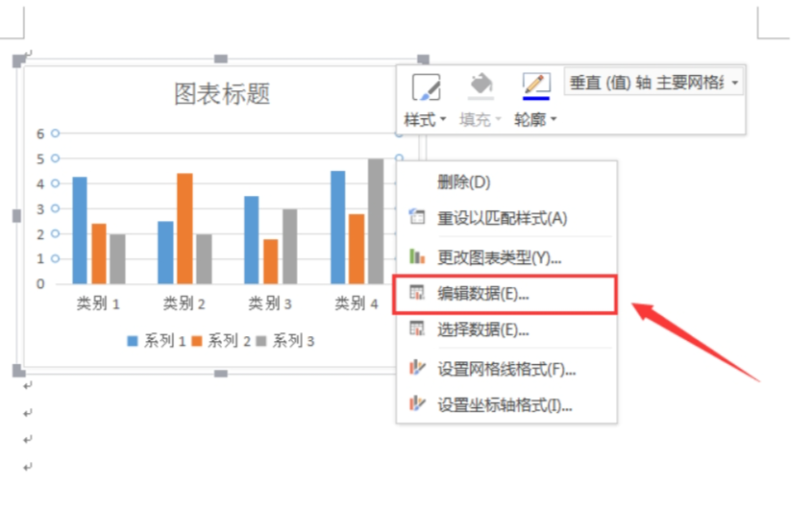The width and height of the screenshot is (812, 509).
Task: Expand the 轮廓 dropdown arrow
Action: (x=554, y=120)
